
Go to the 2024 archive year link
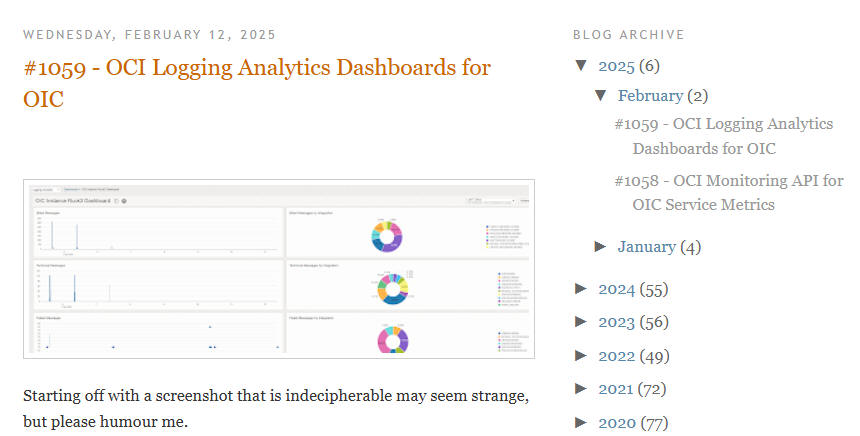[616, 289]
